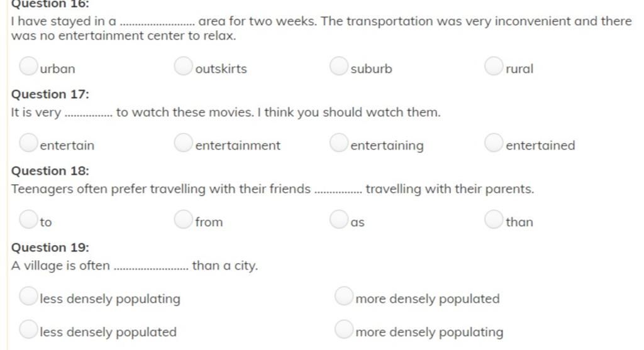Choose 'outskirts' for Question 16
This screenshot has height=350, width=644.
click(183, 65)
